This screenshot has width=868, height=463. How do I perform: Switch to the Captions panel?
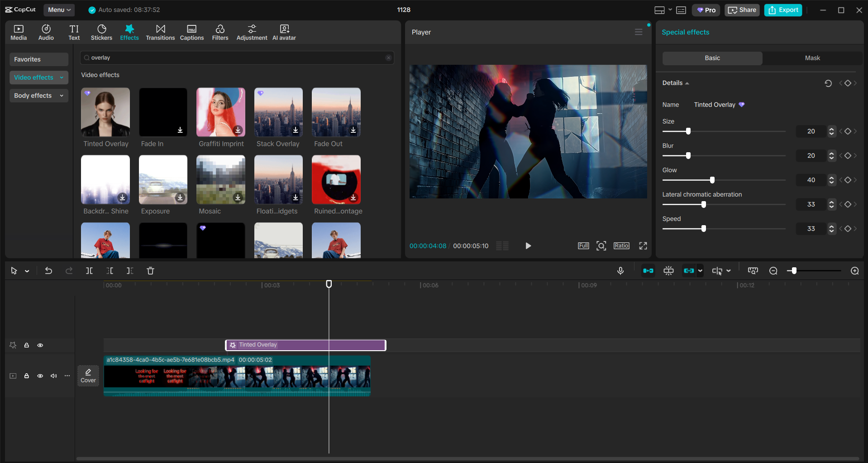[191, 32]
